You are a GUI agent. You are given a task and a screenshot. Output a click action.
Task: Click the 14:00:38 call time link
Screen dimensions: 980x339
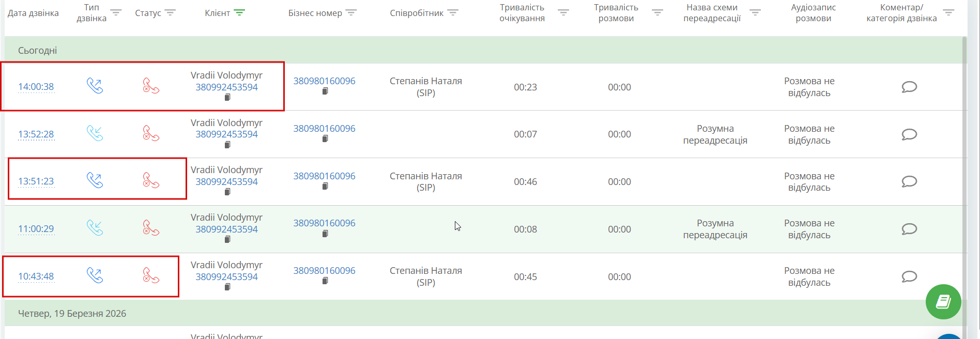36,87
